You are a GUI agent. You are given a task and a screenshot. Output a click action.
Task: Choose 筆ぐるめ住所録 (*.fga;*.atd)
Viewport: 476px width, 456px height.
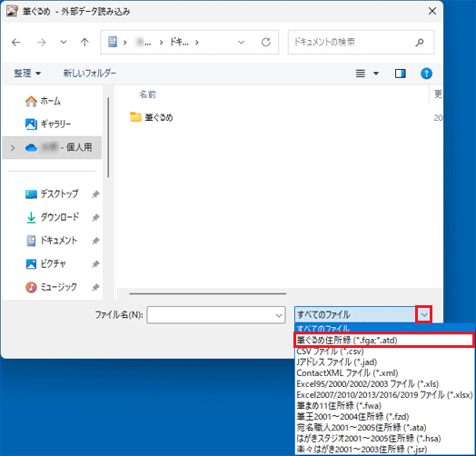pos(384,340)
